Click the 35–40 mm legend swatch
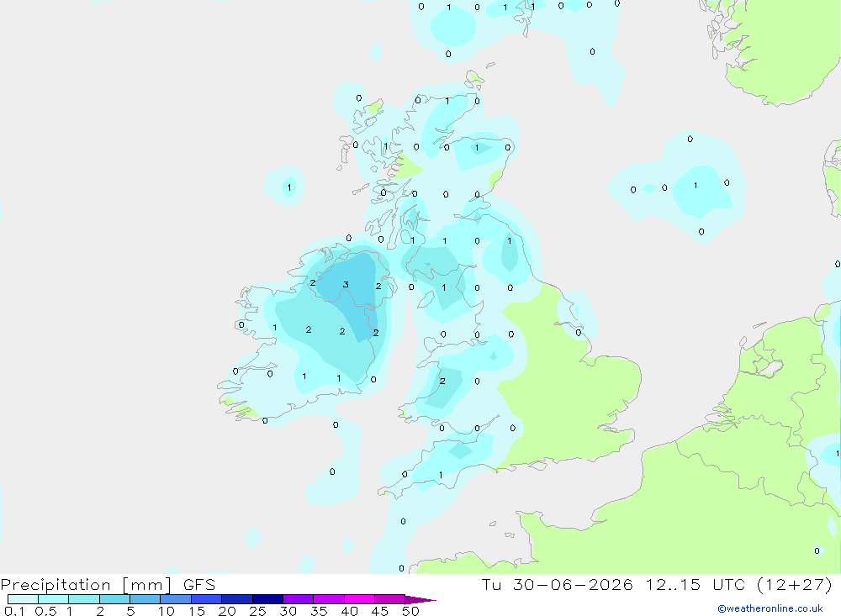841x616 pixels. tap(329, 599)
